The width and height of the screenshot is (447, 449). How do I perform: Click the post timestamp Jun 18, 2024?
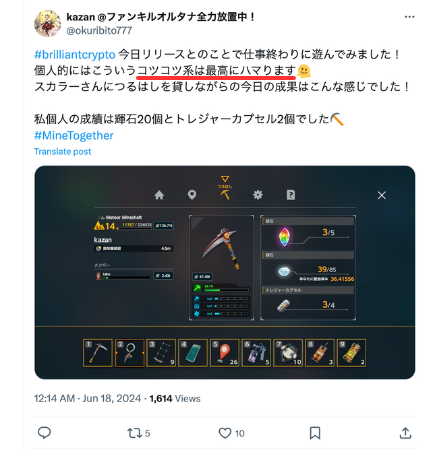click(112, 399)
